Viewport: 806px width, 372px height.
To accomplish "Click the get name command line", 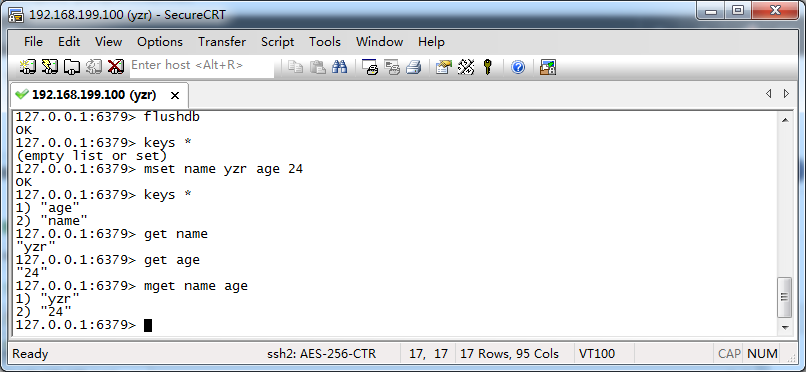I will click(x=112, y=234).
